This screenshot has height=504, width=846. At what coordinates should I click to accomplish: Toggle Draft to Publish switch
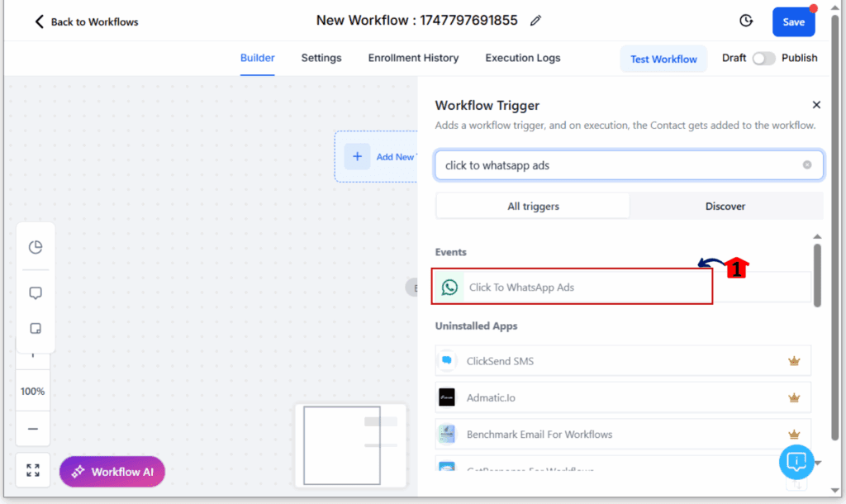(763, 59)
